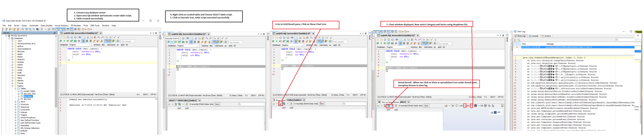
Task: Collapse the Raghav database node
Action: click(12, 86)
